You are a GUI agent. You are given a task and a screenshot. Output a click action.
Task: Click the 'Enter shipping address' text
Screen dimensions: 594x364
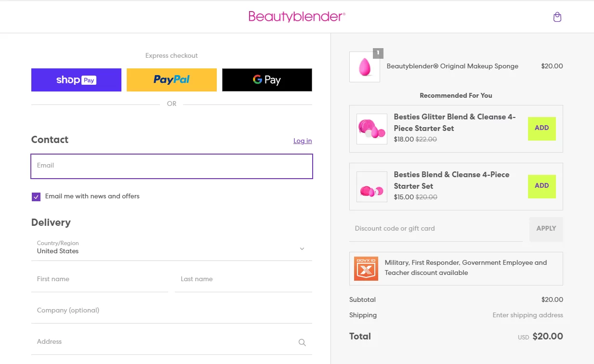tap(528, 315)
